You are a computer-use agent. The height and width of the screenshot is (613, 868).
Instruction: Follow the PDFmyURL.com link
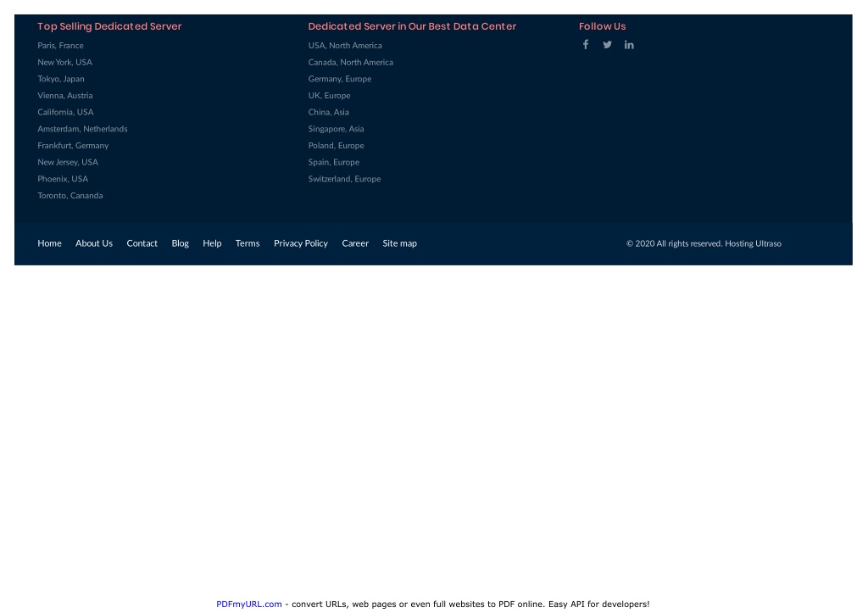249,605
